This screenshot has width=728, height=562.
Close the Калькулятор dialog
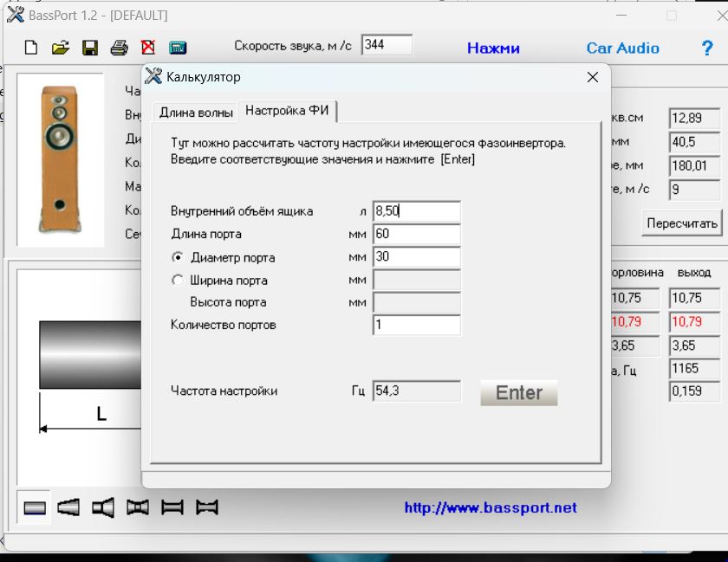pyautogui.click(x=593, y=77)
